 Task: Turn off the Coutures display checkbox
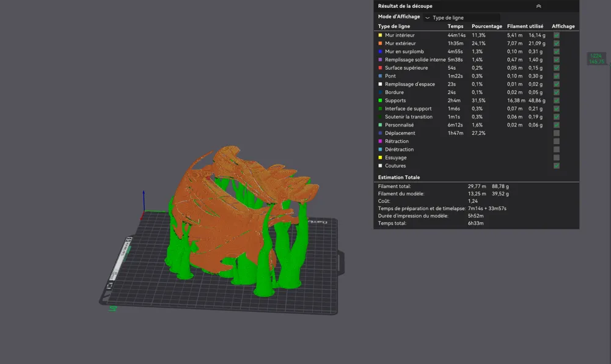pos(556,166)
